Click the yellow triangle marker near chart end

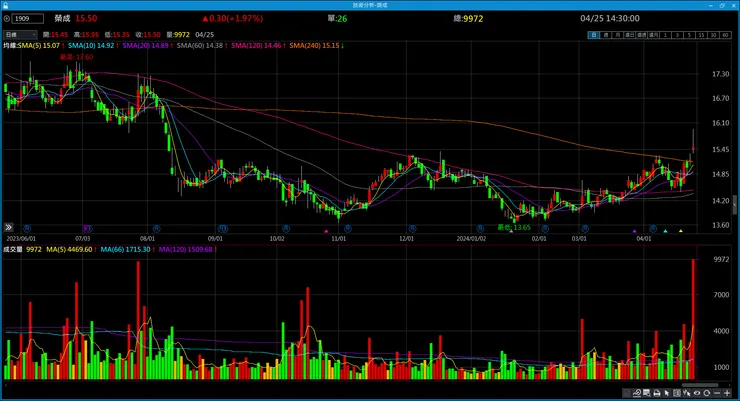click(681, 231)
